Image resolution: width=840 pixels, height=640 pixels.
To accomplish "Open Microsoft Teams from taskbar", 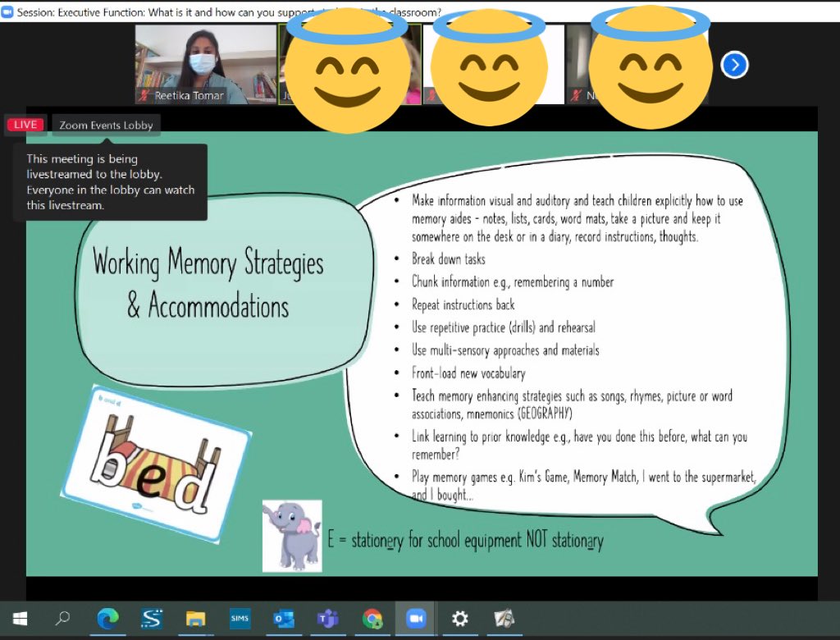I will pyautogui.click(x=327, y=619).
